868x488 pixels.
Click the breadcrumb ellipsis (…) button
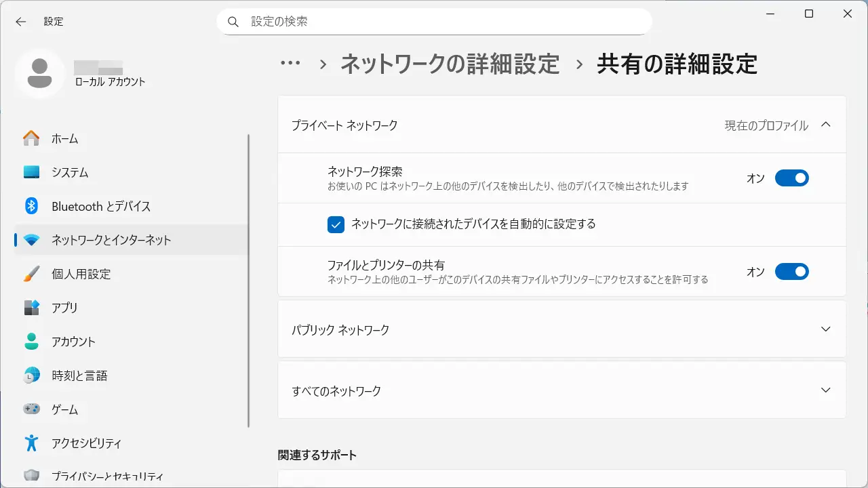tap(290, 64)
